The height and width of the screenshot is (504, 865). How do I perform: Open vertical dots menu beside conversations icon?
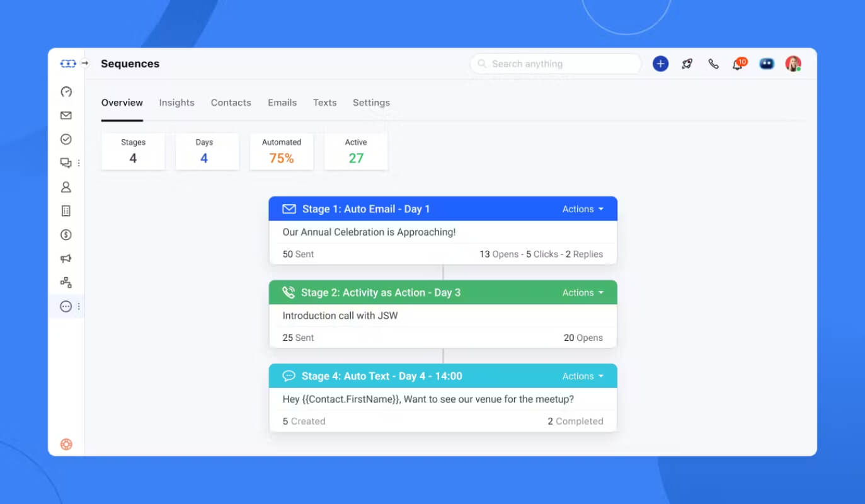(79, 163)
